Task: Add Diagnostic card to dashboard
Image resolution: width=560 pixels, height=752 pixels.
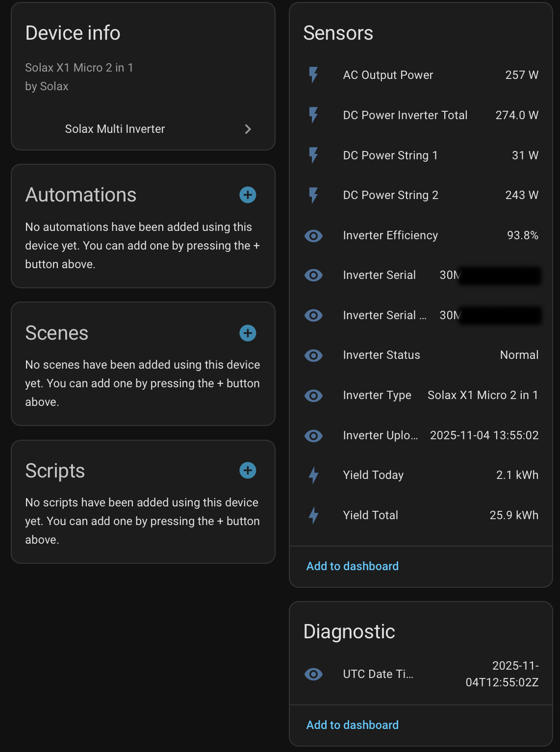Action: (x=352, y=725)
